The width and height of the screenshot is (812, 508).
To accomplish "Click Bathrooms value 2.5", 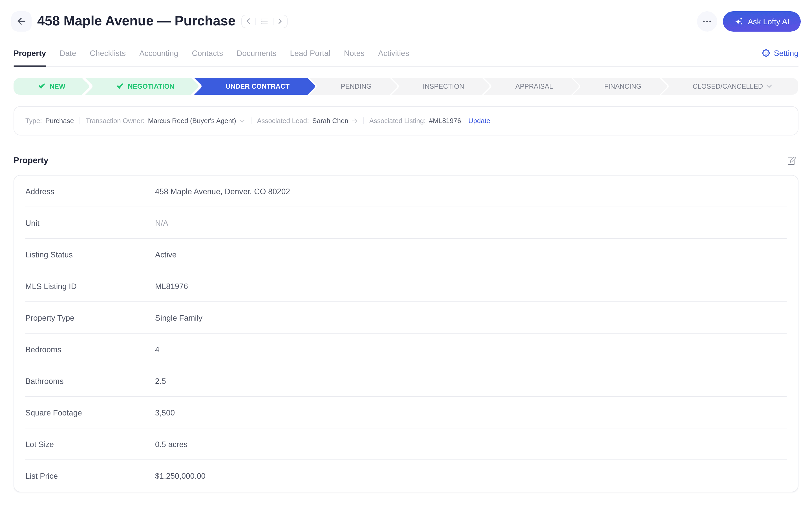I will click(160, 381).
